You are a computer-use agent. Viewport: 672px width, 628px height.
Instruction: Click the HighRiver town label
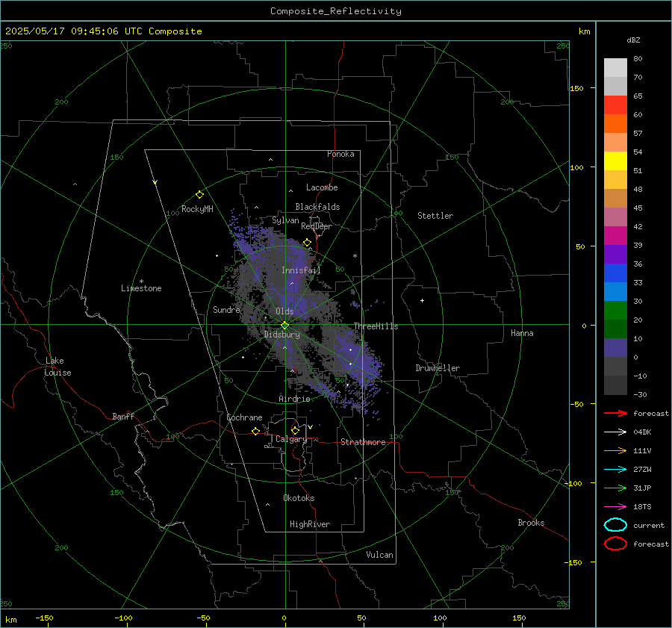pyautogui.click(x=310, y=524)
